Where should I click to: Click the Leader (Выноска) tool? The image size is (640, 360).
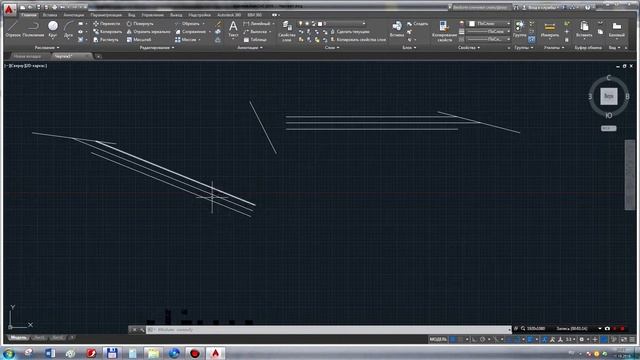[x=255, y=31]
